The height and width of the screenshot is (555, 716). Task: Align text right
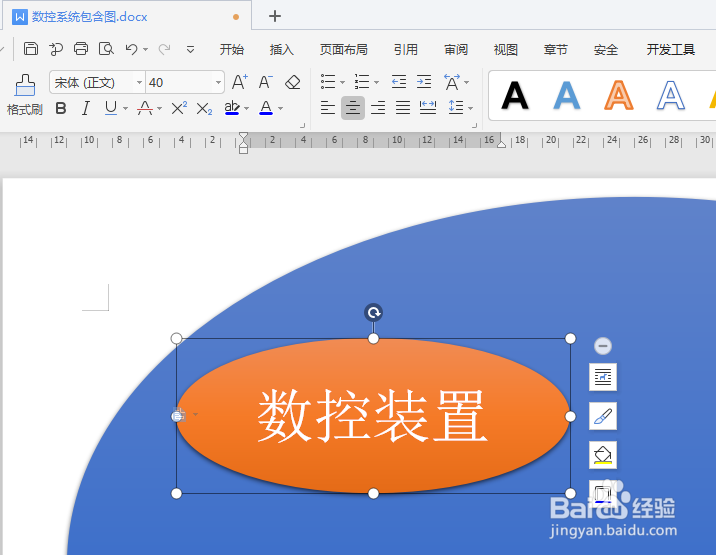[378, 108]
